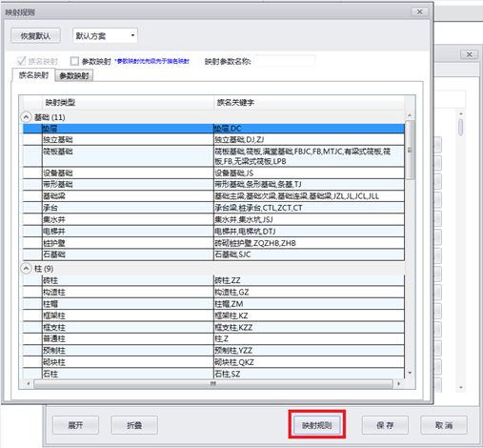Click the 映射参数名称 input field
483x448 pixels.
pos(285,61)
